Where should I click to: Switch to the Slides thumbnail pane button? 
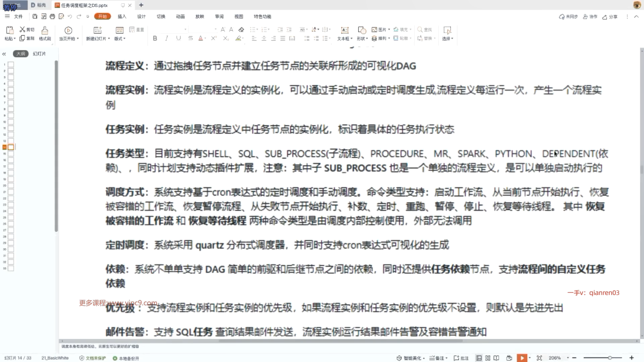coord(39,54)
